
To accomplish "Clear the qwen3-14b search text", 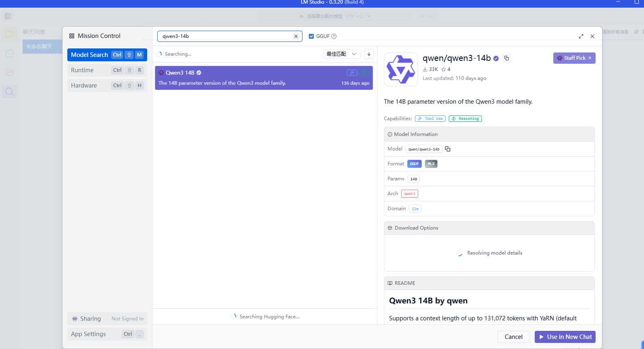I will pos(296,36).
